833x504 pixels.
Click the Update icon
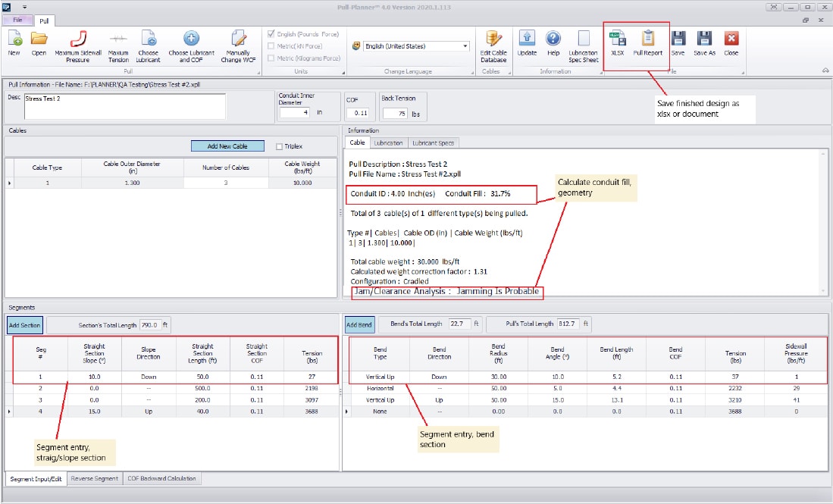pyautogui.click(x=527, y=42)
